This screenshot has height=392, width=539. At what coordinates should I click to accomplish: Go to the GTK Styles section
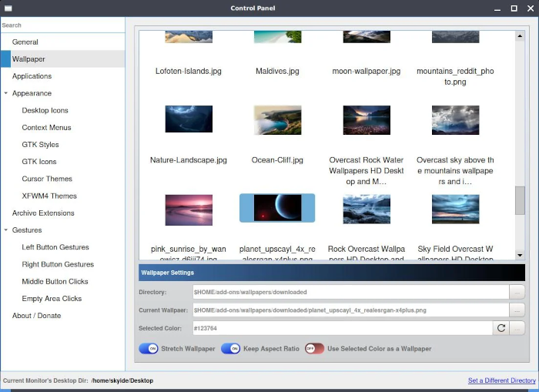40,145
